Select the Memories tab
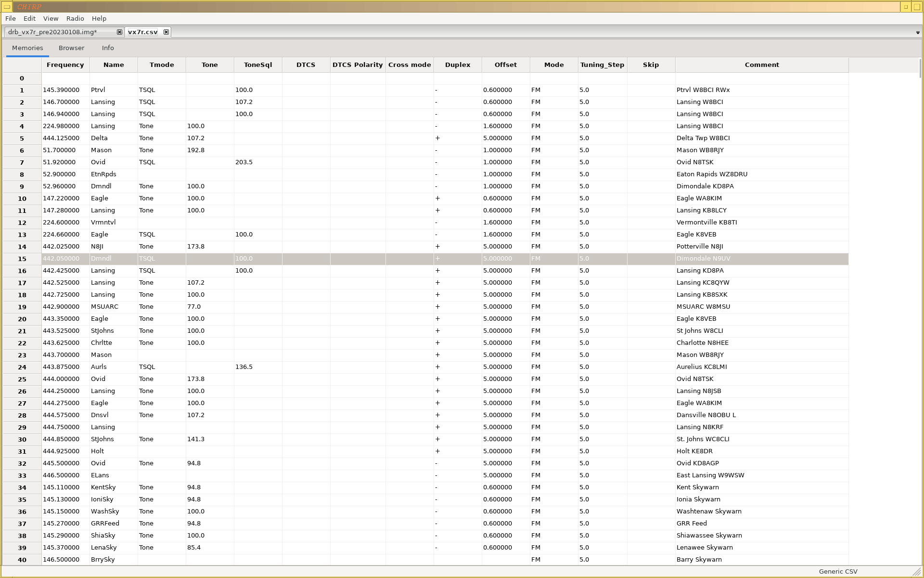This screenshot has width=924, height=578. click(27, 48)
